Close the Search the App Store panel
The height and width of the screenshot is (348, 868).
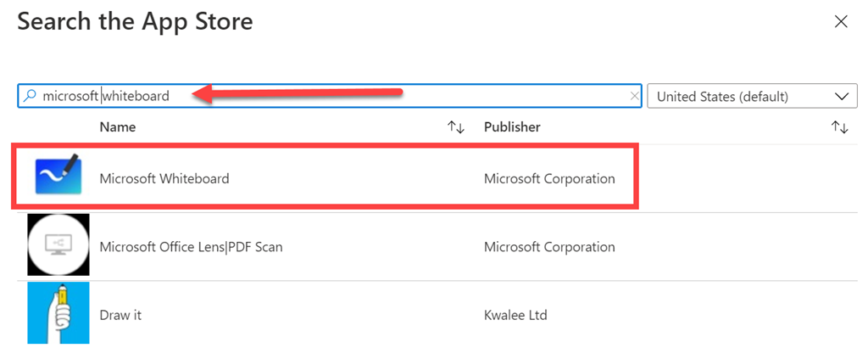pyautogui.click(x=841, y=22)
